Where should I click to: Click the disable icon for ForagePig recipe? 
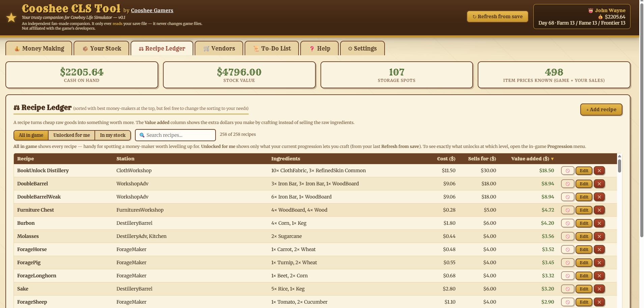567,263
